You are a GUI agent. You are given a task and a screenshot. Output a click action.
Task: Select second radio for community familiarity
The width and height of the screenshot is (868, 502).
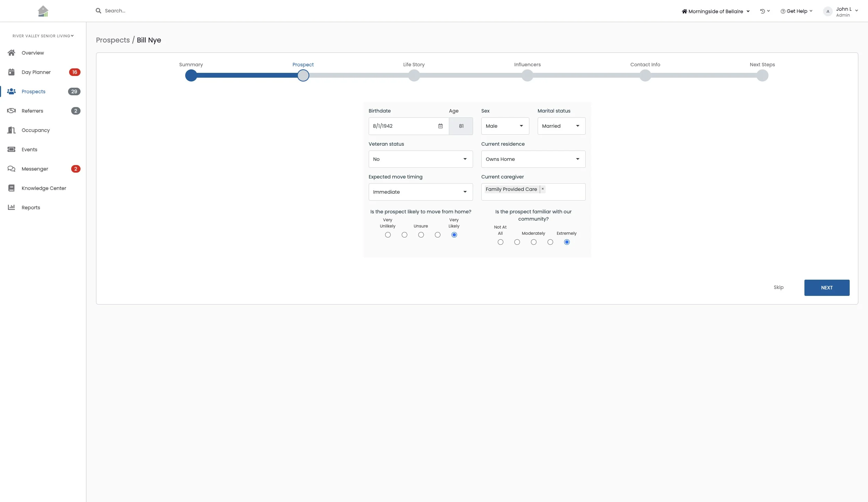[x=517, y=242]
